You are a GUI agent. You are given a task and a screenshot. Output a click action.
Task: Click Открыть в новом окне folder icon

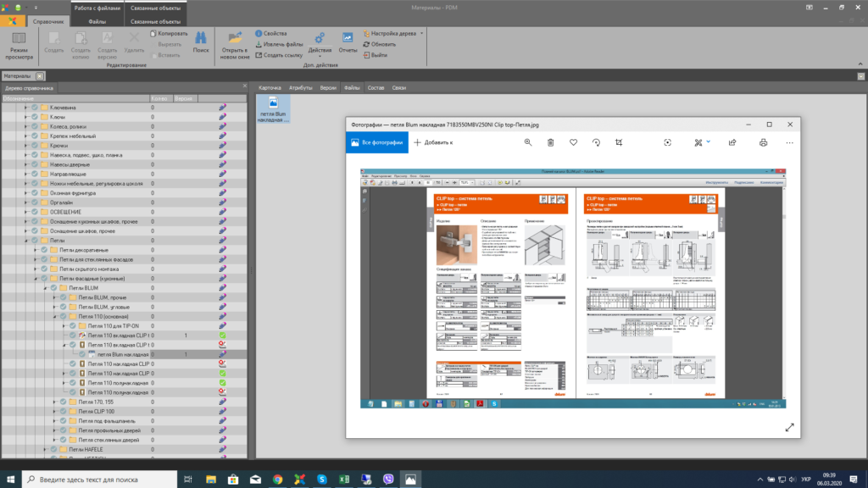pos(235,37)
